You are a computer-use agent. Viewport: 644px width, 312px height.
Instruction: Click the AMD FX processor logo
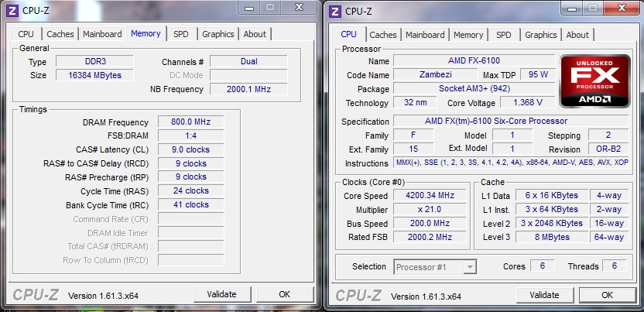(594, 81)
